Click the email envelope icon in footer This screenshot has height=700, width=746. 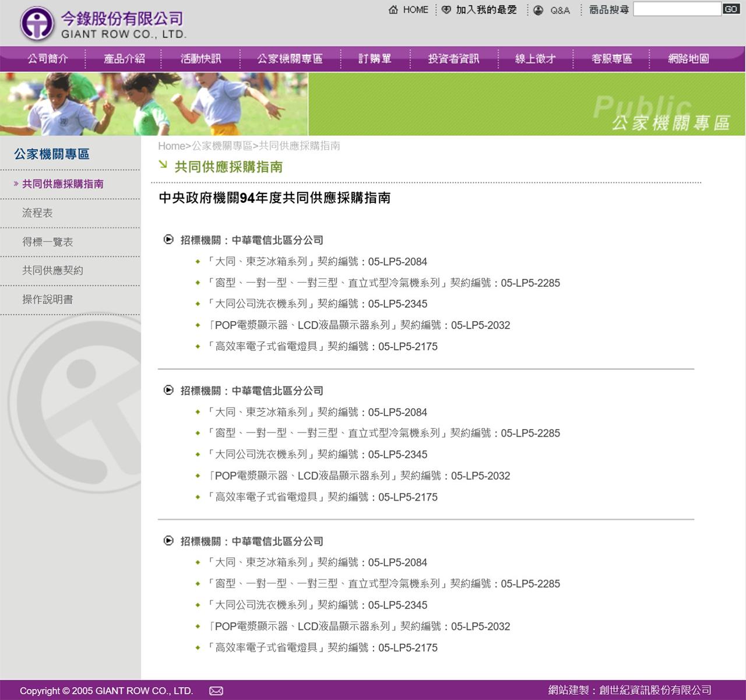[216, 691]
